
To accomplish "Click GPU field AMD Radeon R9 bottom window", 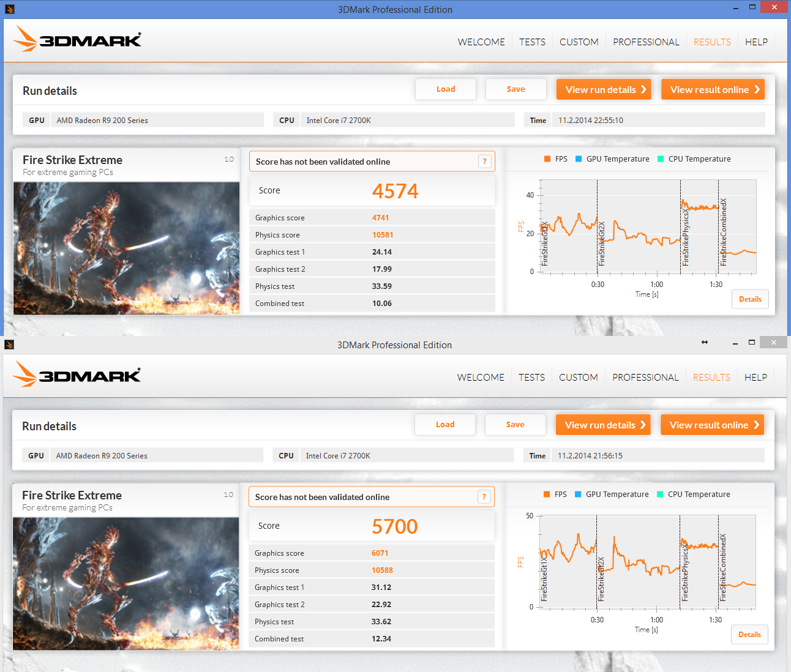I will pyautogui.click(x=157, y=455).
